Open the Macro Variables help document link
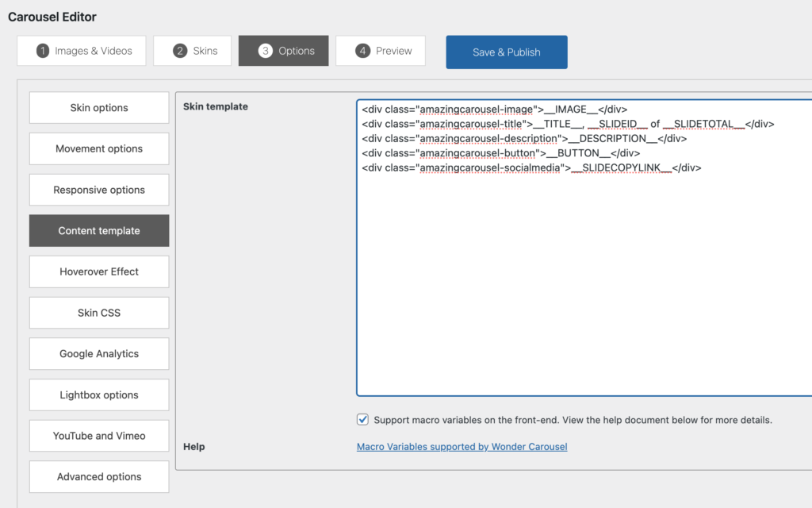 coord(461,446)
